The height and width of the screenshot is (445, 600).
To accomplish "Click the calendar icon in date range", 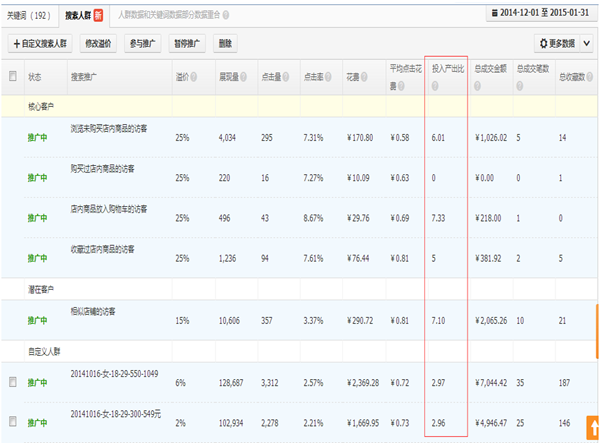I will [x=494, y=13].
